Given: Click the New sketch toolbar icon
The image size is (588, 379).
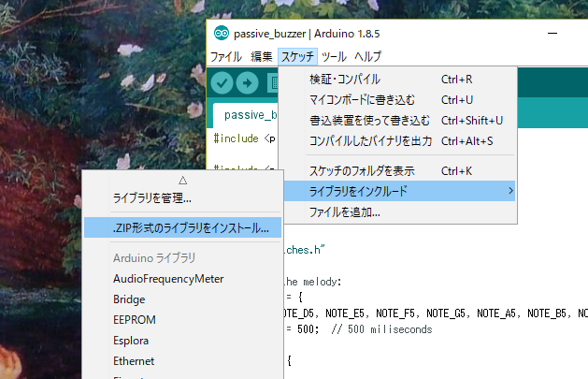Looking at the screenshot, I should click(273, 82).
